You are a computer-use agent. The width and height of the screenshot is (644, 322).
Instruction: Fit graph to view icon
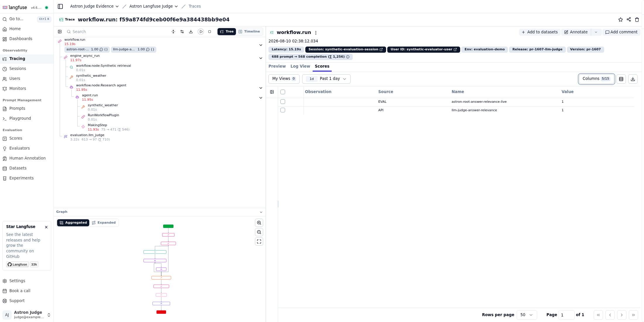tap(259, 241)
